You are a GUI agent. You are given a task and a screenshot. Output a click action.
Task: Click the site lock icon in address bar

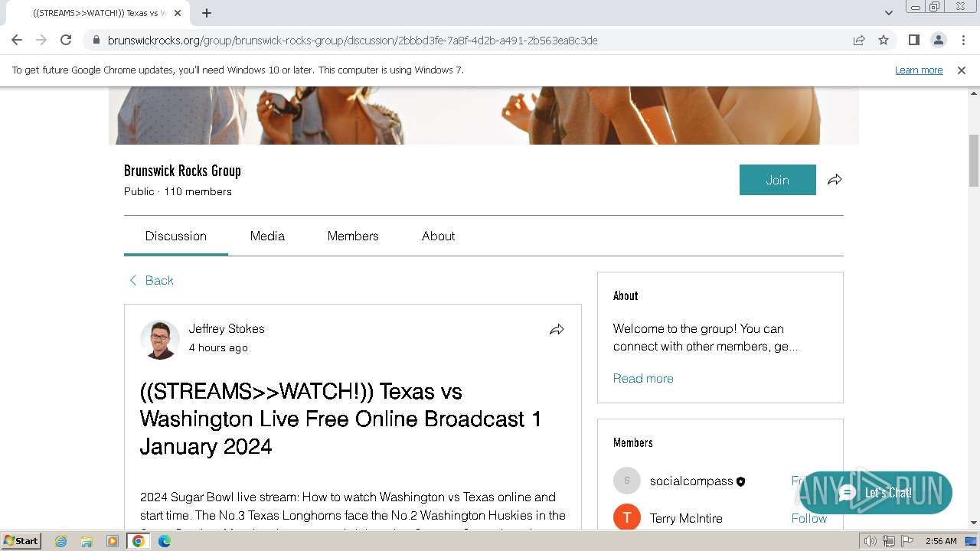tap(96, 41)
